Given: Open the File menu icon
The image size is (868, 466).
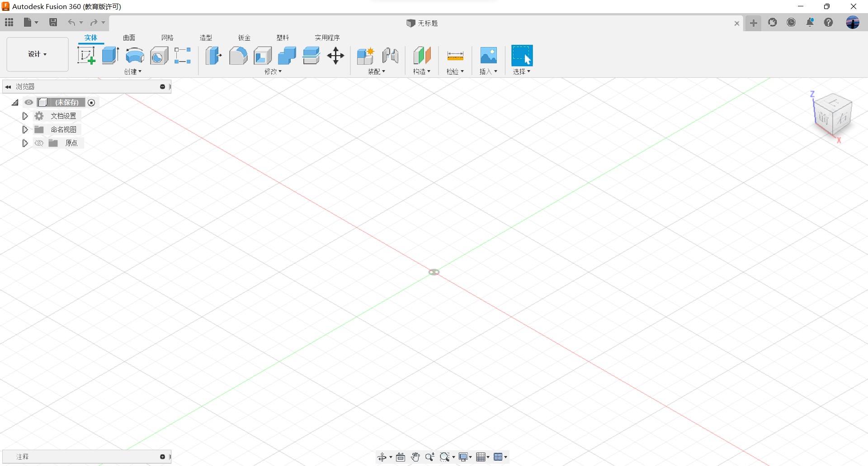Looking at the screenshot, I should pyautogui.click(x=28, y=22).
